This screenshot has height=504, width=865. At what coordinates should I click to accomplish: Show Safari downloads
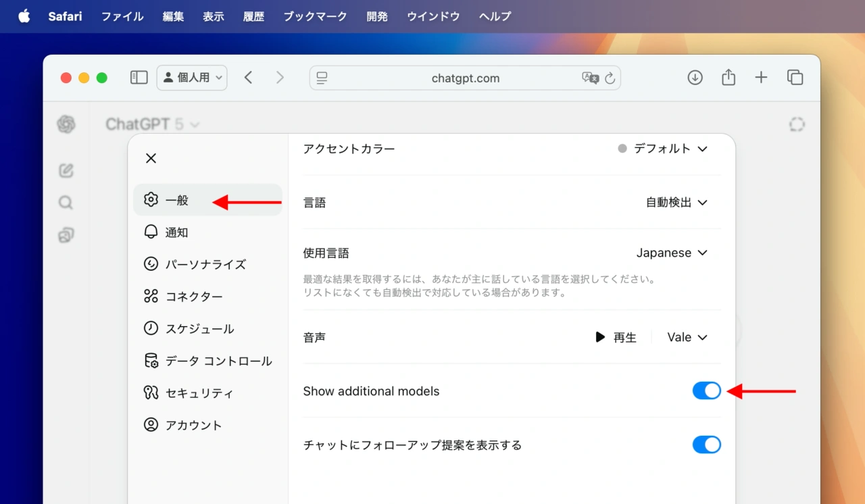pos(695,77)
